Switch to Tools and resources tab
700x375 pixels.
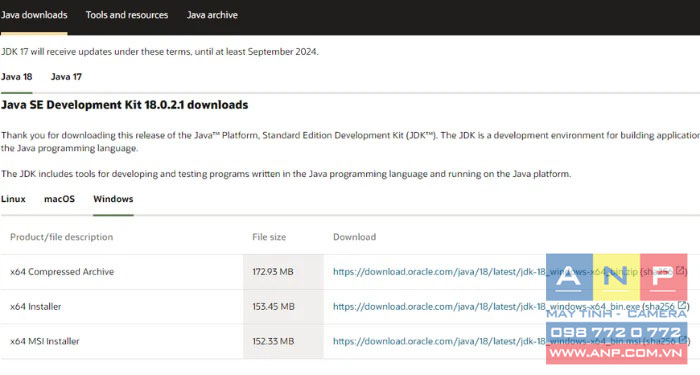[x=127, y=15]
